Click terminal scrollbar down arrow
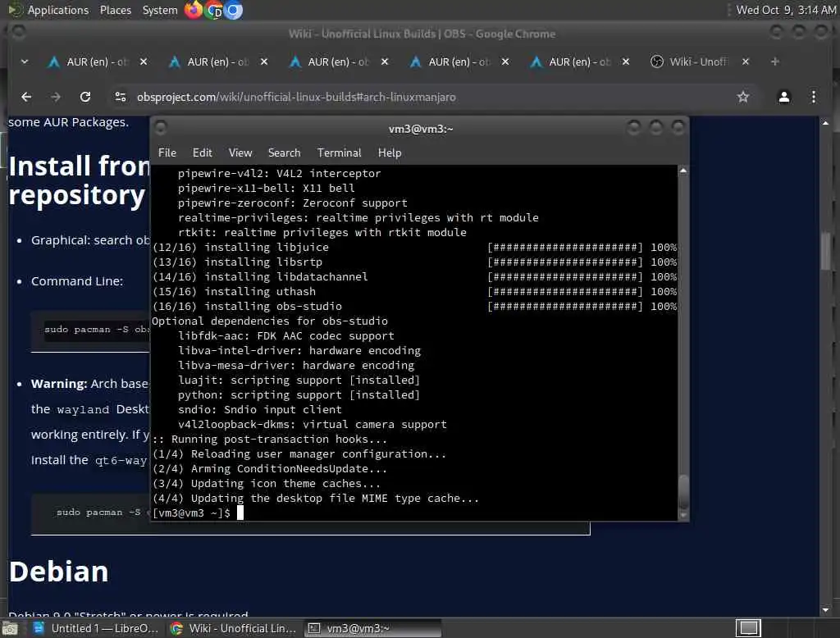This screenshot has width=840, height=638. click(683, 515)
